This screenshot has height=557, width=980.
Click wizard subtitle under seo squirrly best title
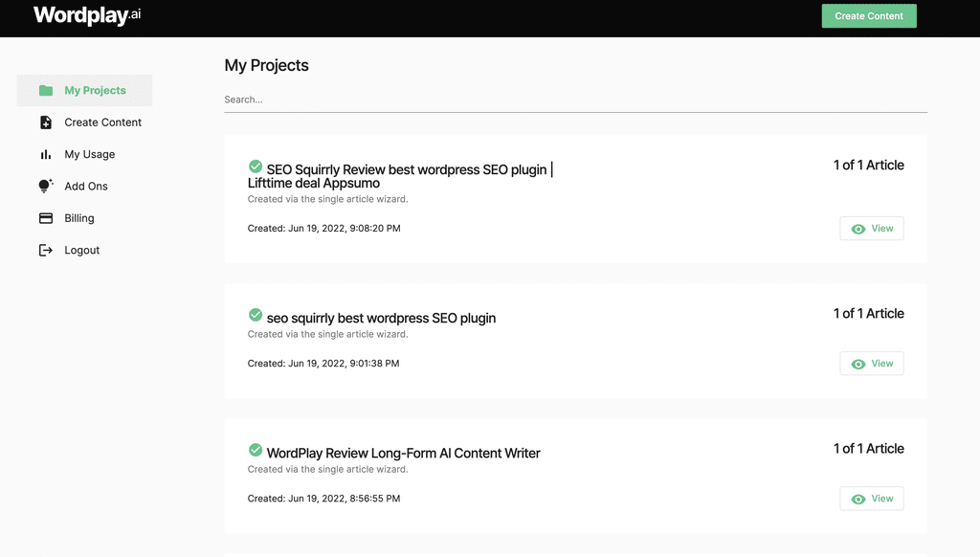[327, 334]
